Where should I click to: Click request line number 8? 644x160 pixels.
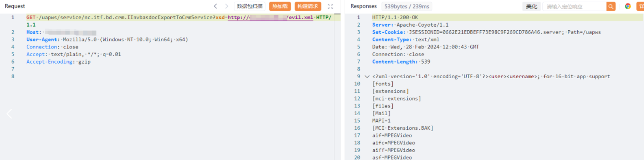[x=12, y=76]
